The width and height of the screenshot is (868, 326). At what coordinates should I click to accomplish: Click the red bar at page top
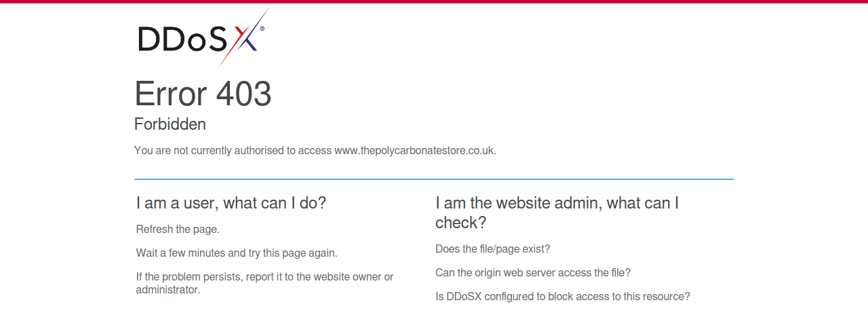coord(434,1)
